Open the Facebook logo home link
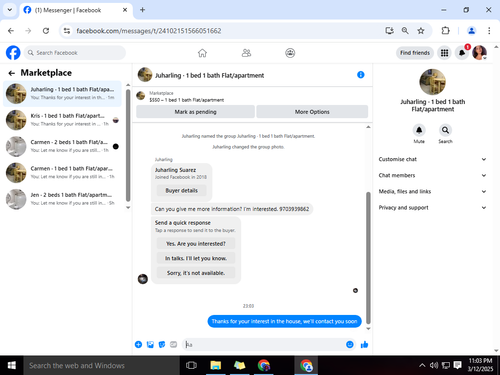This screenshot has width=500, height=375. click(x=13, y=53)
